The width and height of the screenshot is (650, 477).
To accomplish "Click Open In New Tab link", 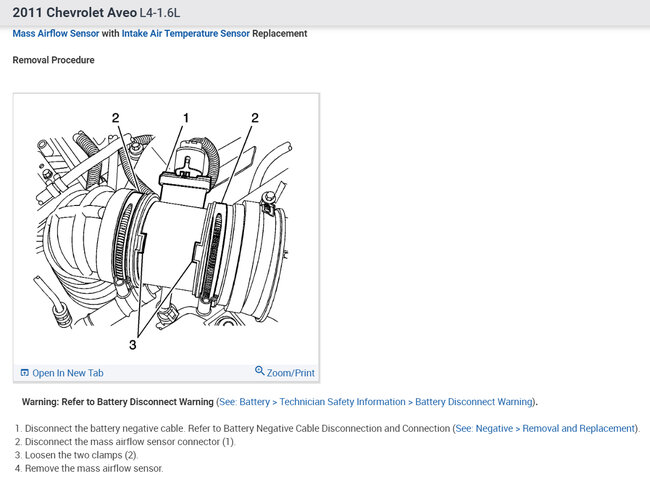I will (x=68, y=373).
